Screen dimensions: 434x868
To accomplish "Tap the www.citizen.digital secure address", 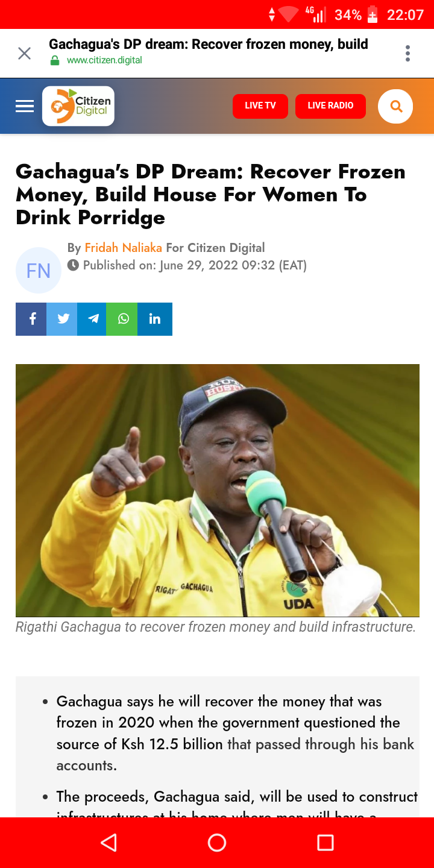I will click(104, 60).
